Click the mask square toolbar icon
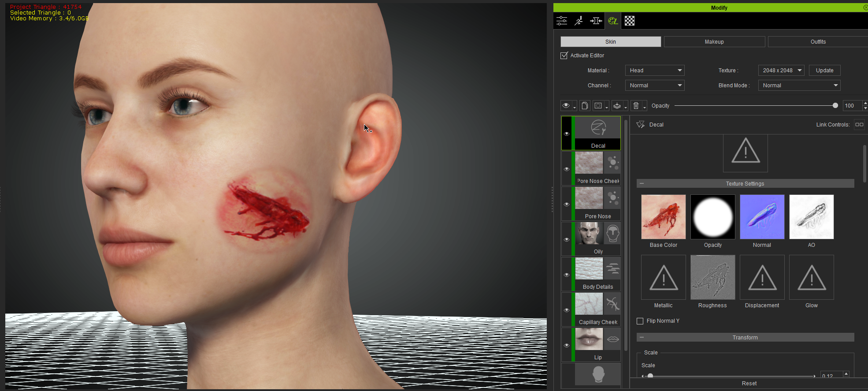The height and width of the screenshot is (391, 868). tap(598, 106)
